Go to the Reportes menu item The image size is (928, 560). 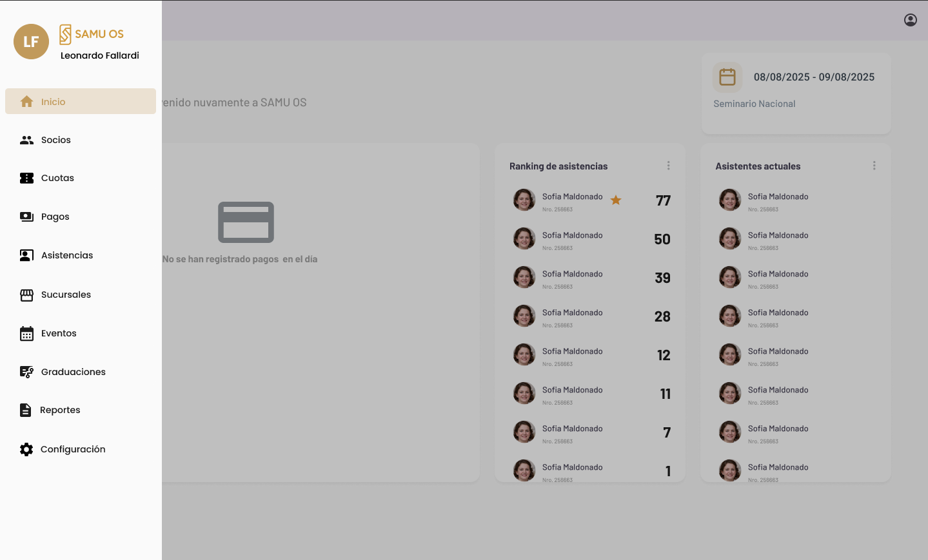(60, 410)
